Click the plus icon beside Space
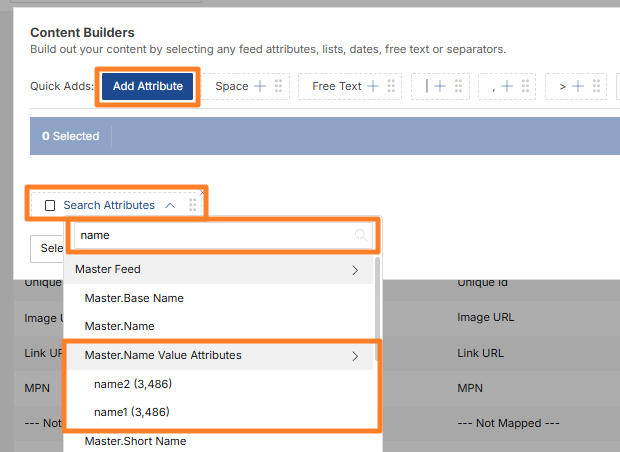 tap(260, 87)
